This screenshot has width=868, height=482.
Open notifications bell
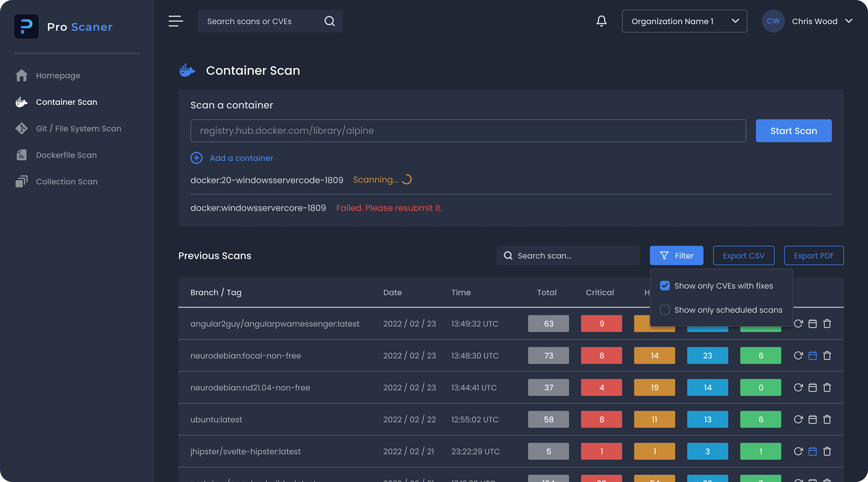click(x=602, y=21)
